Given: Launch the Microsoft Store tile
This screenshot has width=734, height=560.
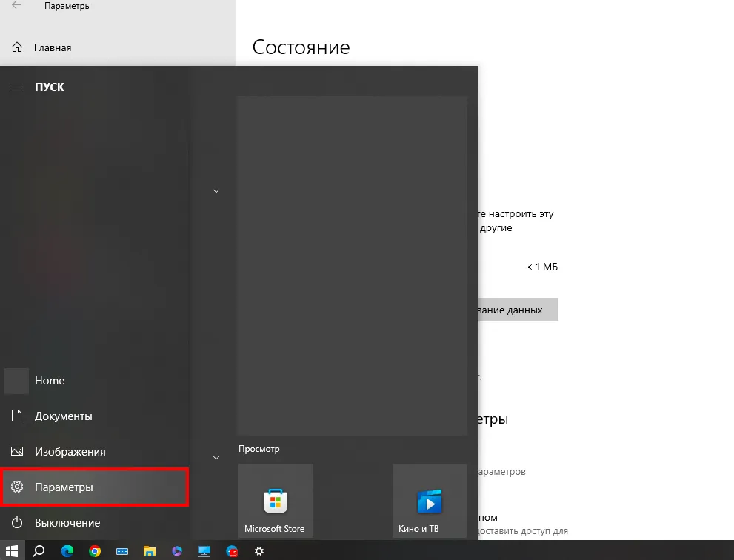Looking at the screenshot, I should click(x=276, y=501).
